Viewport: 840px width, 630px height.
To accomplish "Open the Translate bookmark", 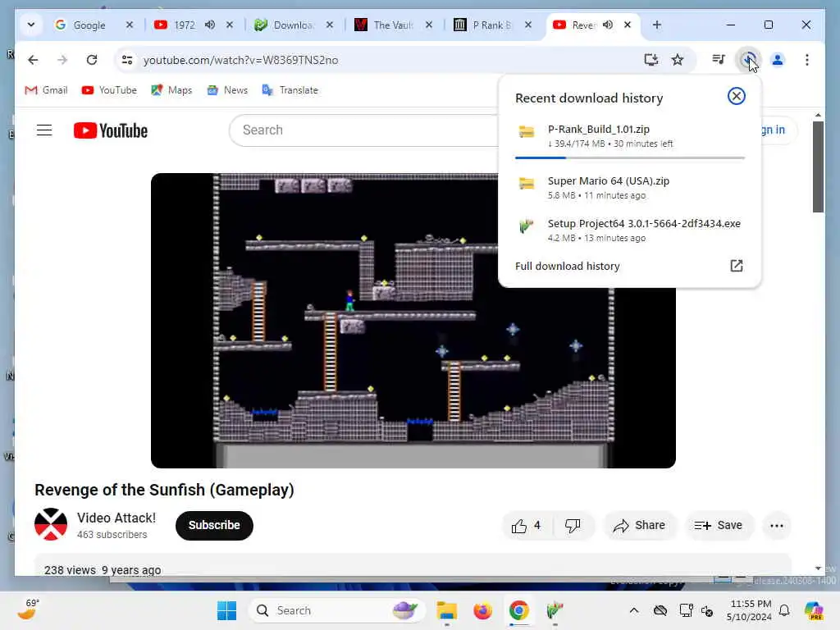I will [x=290, y=90].
